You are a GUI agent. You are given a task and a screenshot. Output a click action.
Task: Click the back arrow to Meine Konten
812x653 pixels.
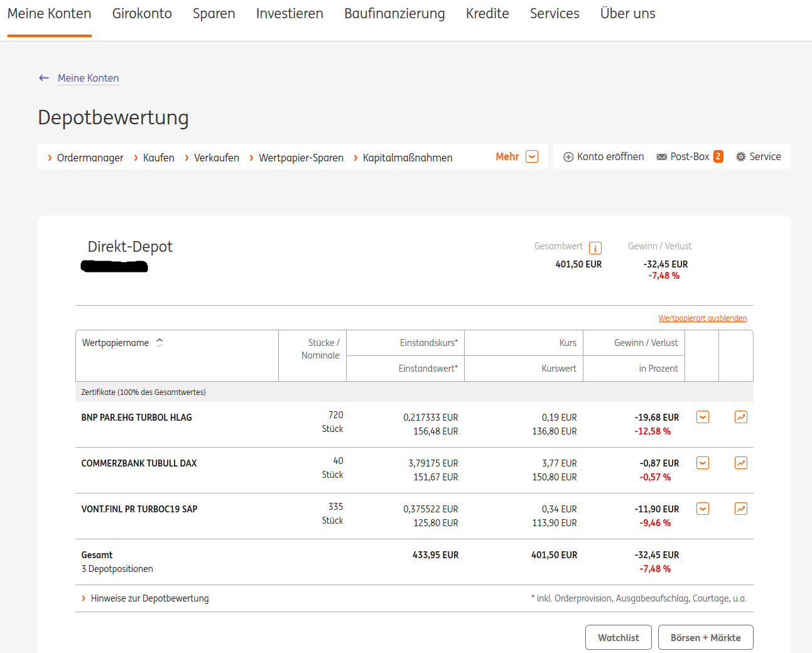point(44,78)
